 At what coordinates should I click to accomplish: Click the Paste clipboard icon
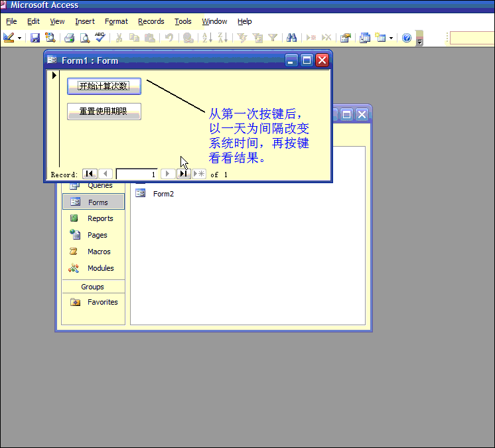(x=150, y=38)
